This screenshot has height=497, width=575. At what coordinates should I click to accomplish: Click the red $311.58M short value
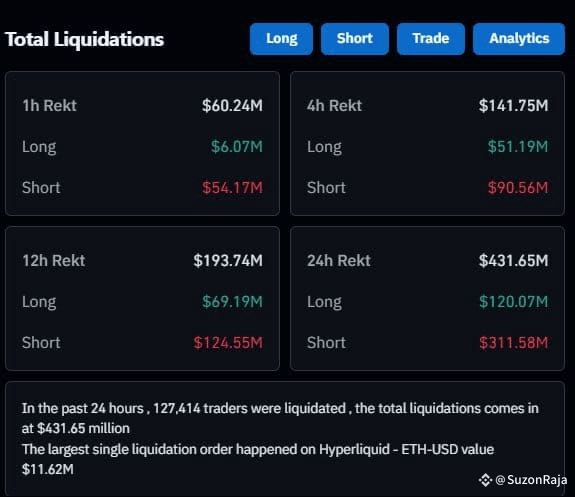pos(513,343)
